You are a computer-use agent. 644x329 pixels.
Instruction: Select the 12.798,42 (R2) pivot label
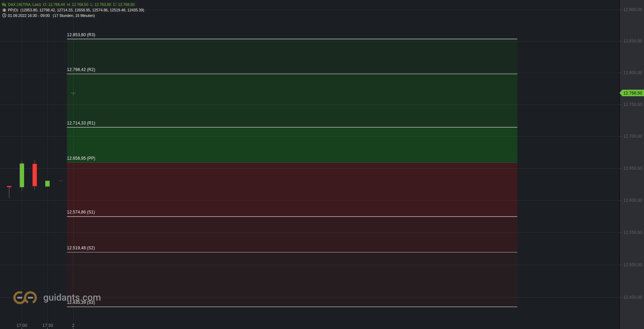[x=81, y=70]
